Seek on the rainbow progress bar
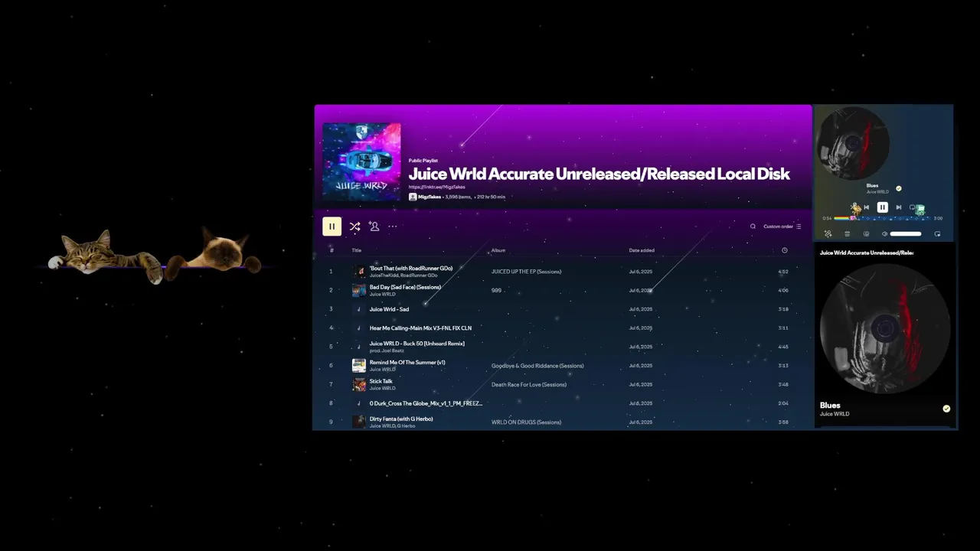 pyautogui.click(x=883, y=218)
